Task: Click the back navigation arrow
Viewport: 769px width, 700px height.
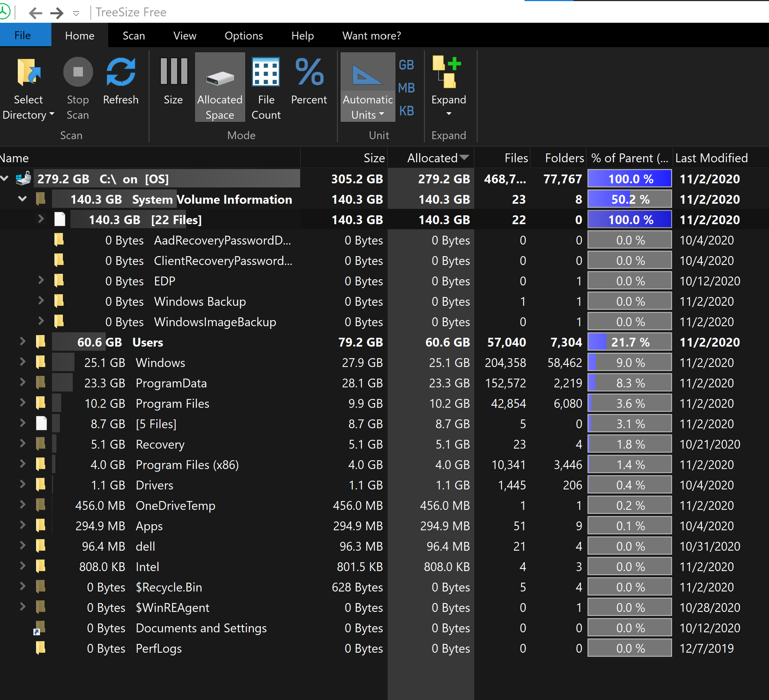Action: [x=35, y=13]
